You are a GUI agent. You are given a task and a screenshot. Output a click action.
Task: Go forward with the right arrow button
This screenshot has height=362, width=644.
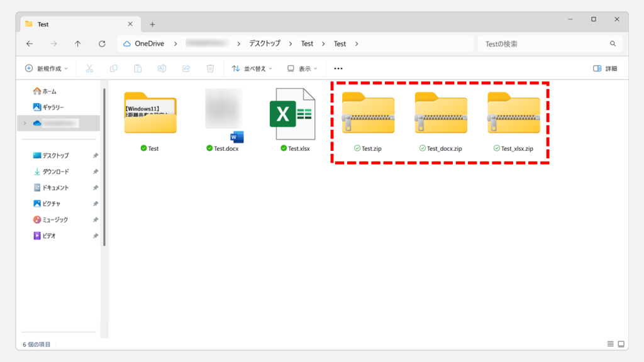(53, 43)
